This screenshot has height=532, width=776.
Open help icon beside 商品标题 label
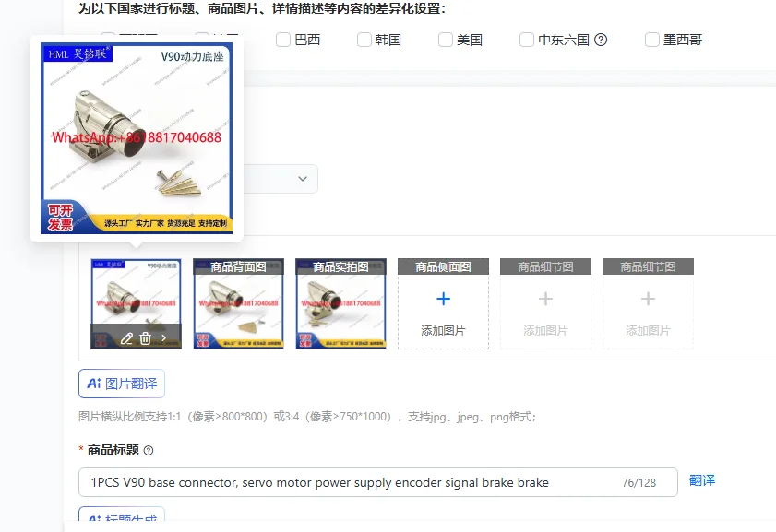[149, 451]
